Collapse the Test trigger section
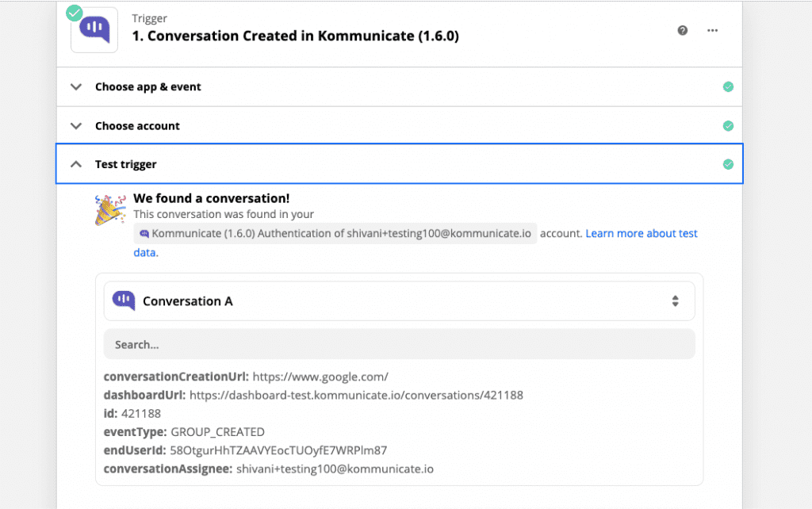The height and width of the screenshot is (509, 812). (400, 163)
